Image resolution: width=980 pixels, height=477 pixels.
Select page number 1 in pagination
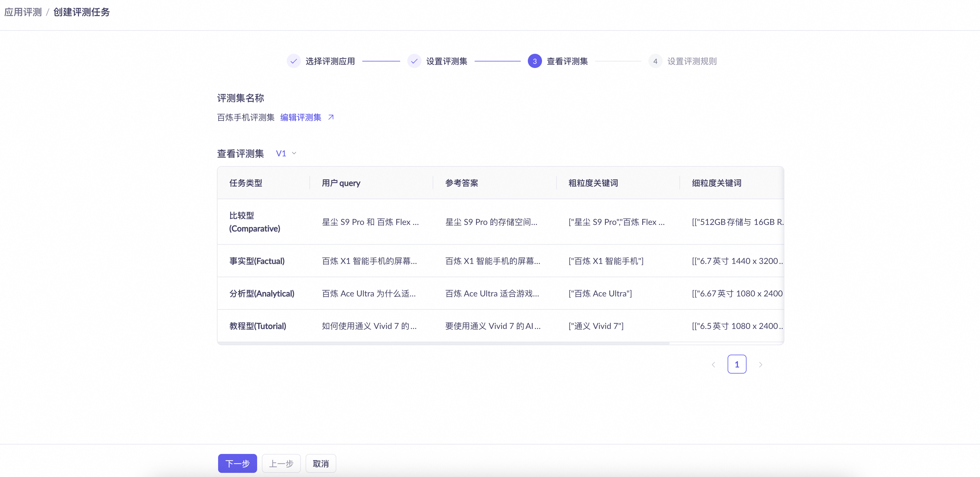click(736, 364)
